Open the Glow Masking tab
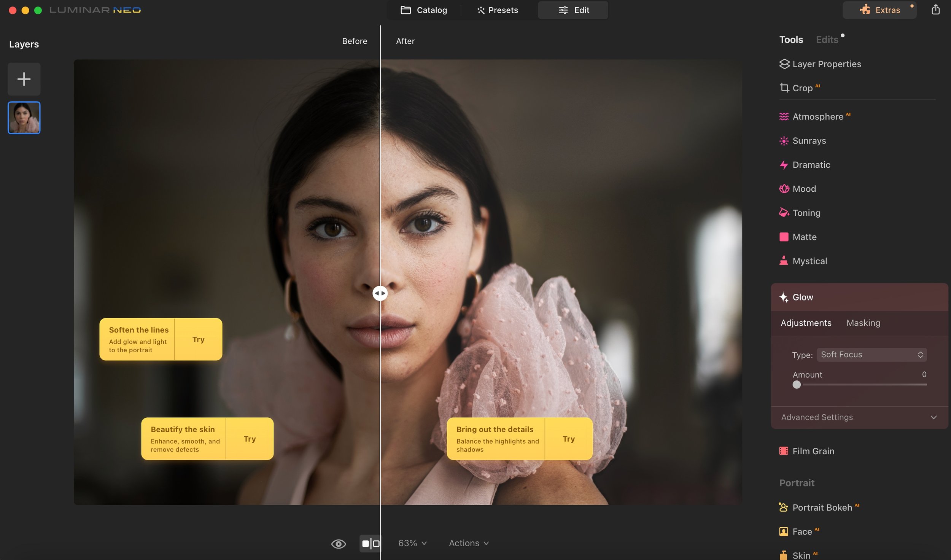The height and width of the screenshot is (560, 951). [863, 323]
